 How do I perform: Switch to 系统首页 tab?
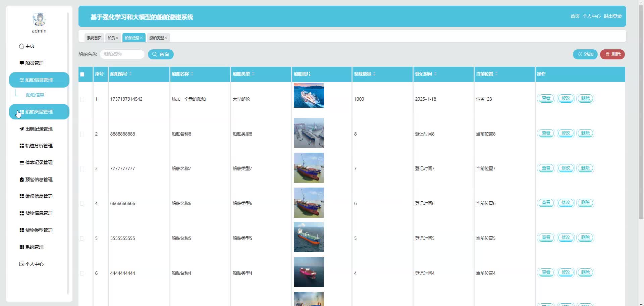click(x=94, y=38)
